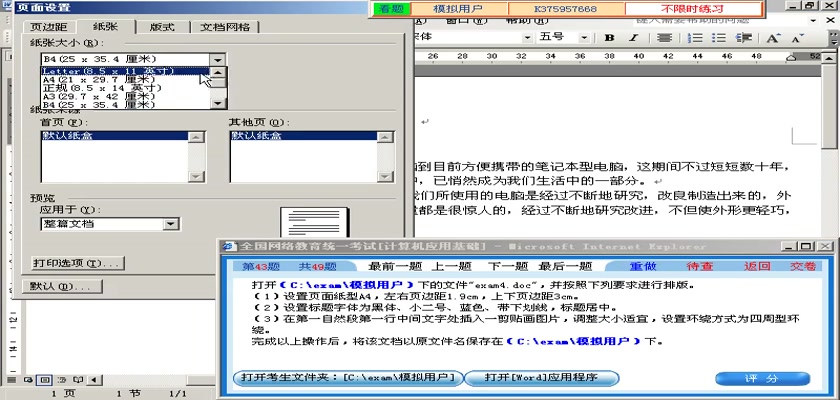Click 打开考生文件夹 button
The image size is (840, 400).
[347, 378]
